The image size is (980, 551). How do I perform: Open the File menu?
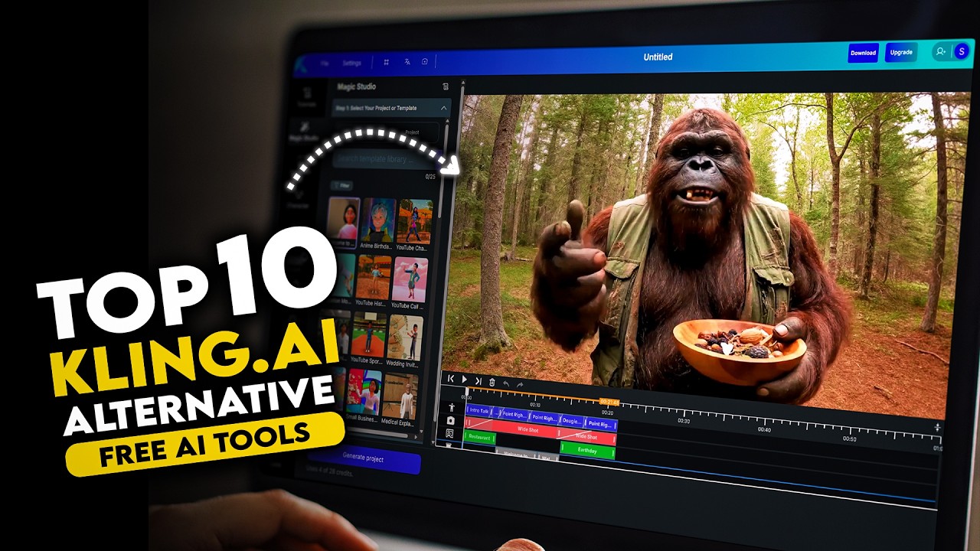tap(325, 63)
